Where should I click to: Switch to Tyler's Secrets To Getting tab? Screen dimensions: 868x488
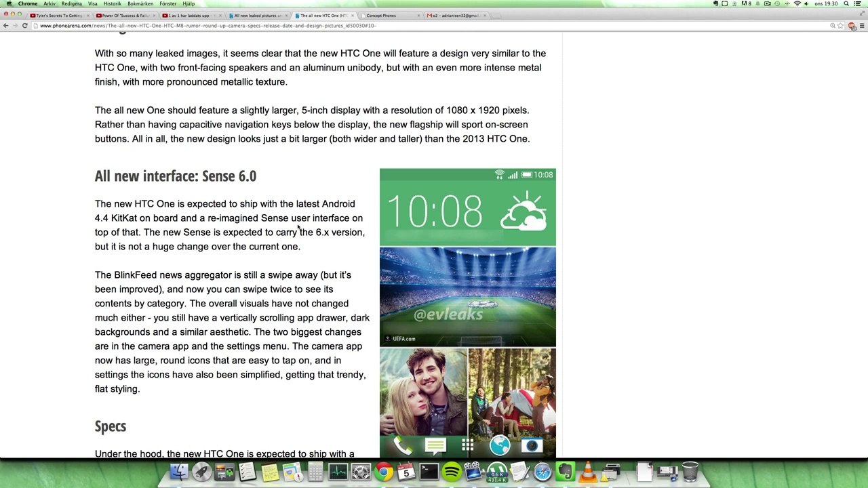(x=58, y=15)
